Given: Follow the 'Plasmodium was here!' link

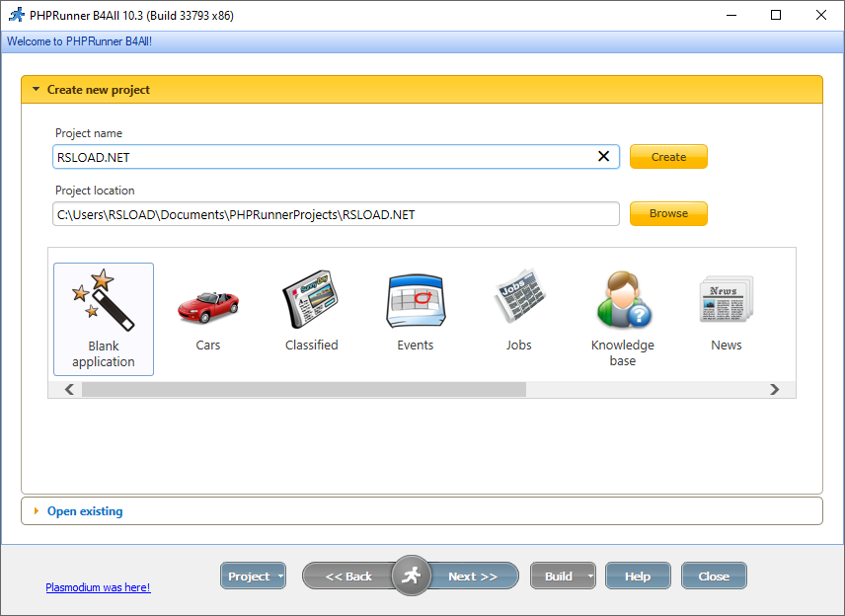Looking at the screenshot, I should [x=98, y=587].
